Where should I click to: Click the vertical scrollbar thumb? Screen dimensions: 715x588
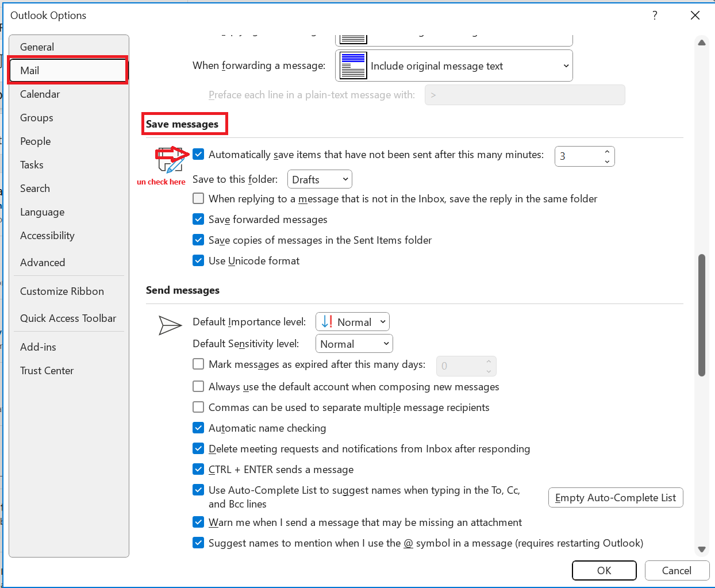pos(701,315)
